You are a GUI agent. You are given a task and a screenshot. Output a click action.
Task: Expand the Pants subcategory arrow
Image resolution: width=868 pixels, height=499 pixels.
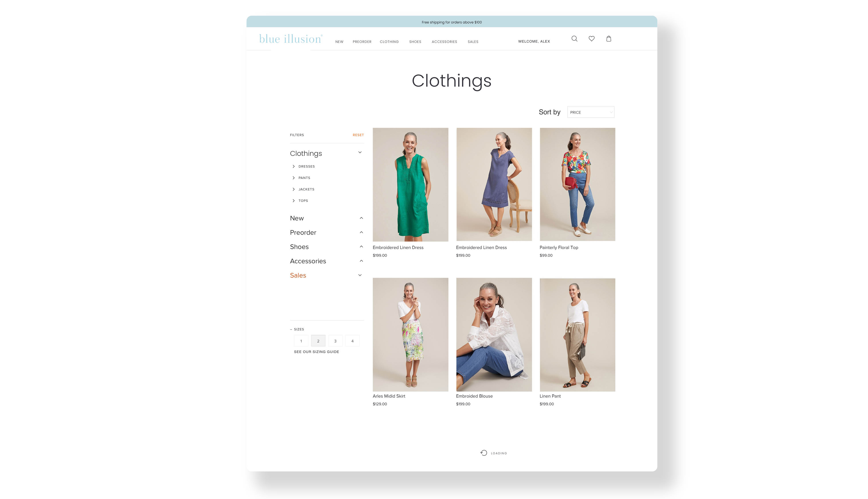click(293, 178)
